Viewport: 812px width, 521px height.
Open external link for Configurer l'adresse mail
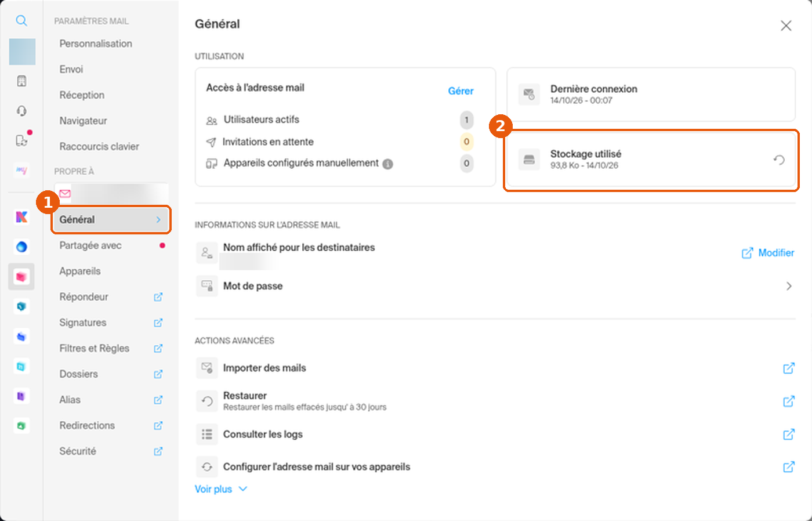pyautogui.click(x=789, y=466)
